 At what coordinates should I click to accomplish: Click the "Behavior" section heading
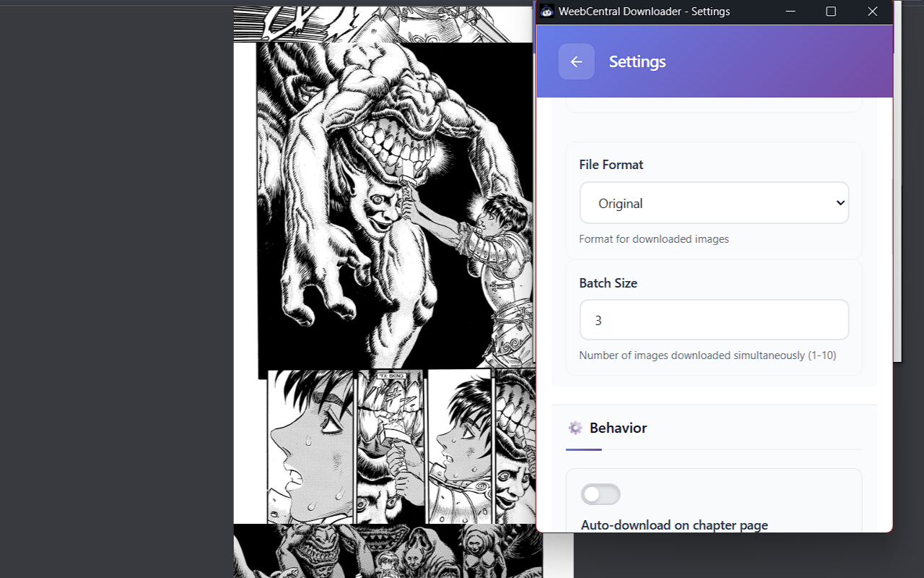click(618, 428)
